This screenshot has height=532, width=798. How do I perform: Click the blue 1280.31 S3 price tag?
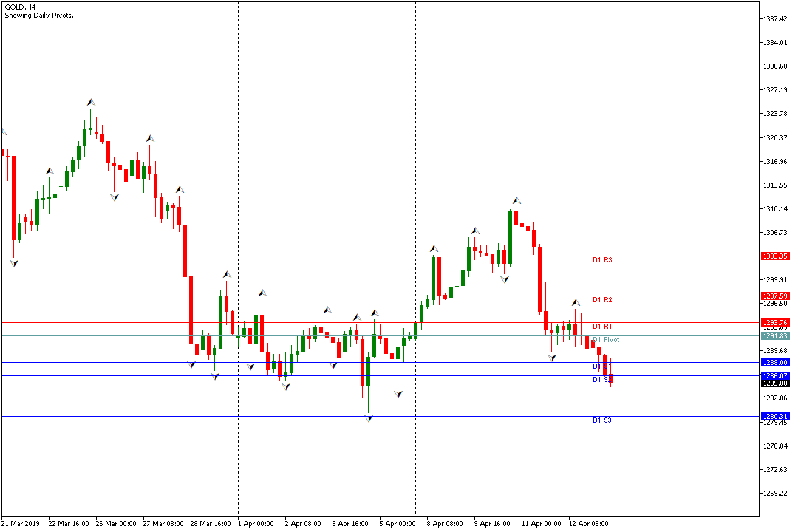pos(776,417)
